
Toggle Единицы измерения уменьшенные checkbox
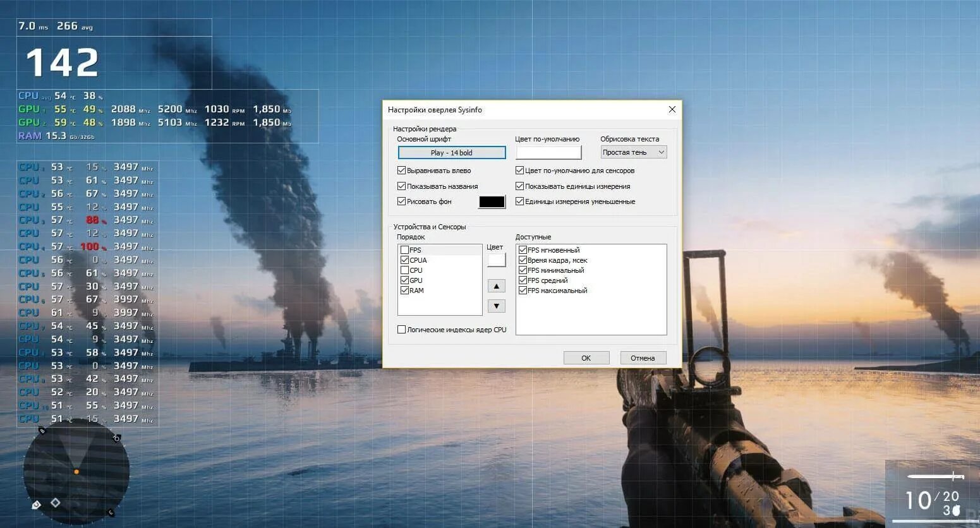click(519, 201)
